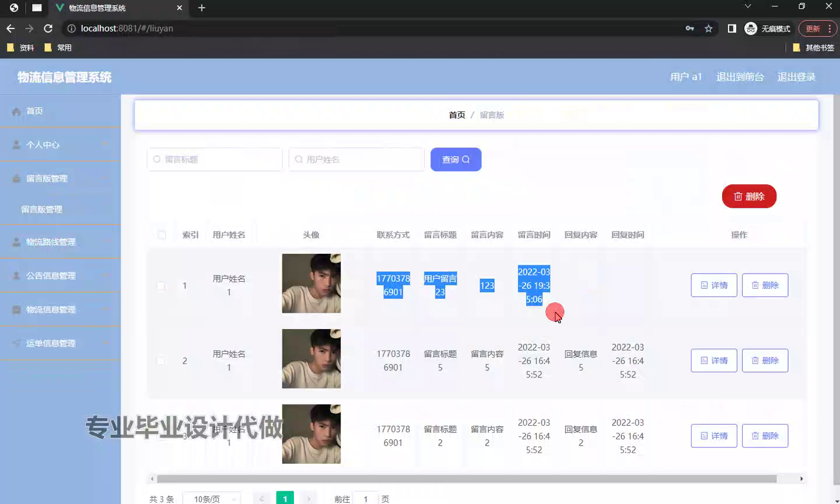Click the table horizontal scrollbar
Viewport: 840px width, 504px height.
[x=467, y=479]
